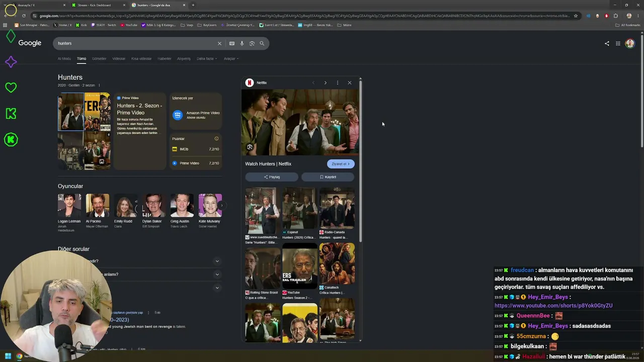This screenshot has width=644, height=362.
Task: Close the Netflix image preview panel
Action: click(x=350, y=82)
